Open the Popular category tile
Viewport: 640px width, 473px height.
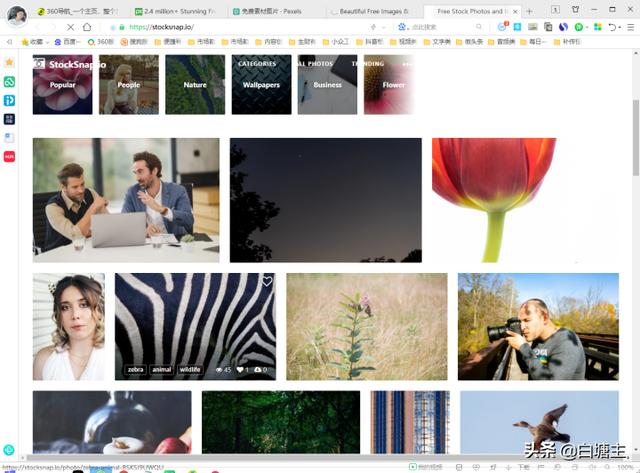pyautogui.click(x=62, y=84)
